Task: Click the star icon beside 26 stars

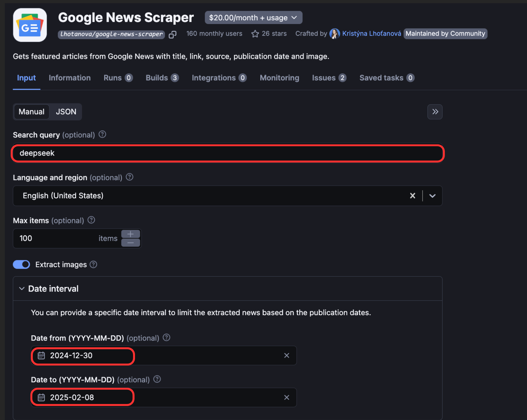Action: [255, 33]
